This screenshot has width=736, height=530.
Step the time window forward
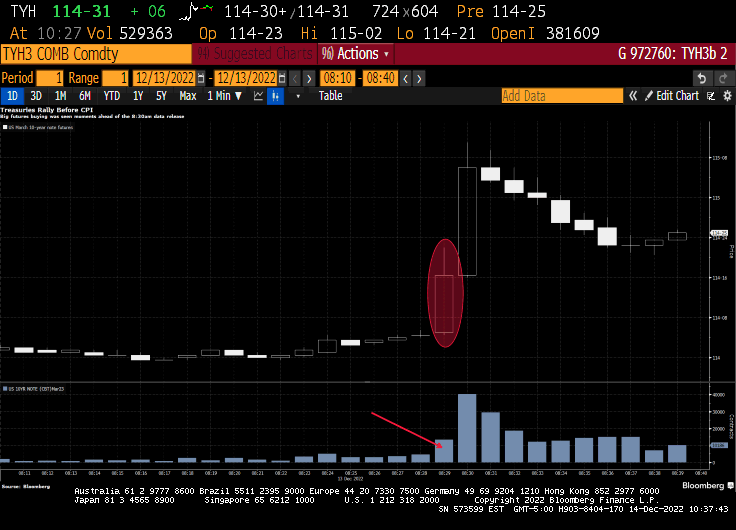coord(419,78)
